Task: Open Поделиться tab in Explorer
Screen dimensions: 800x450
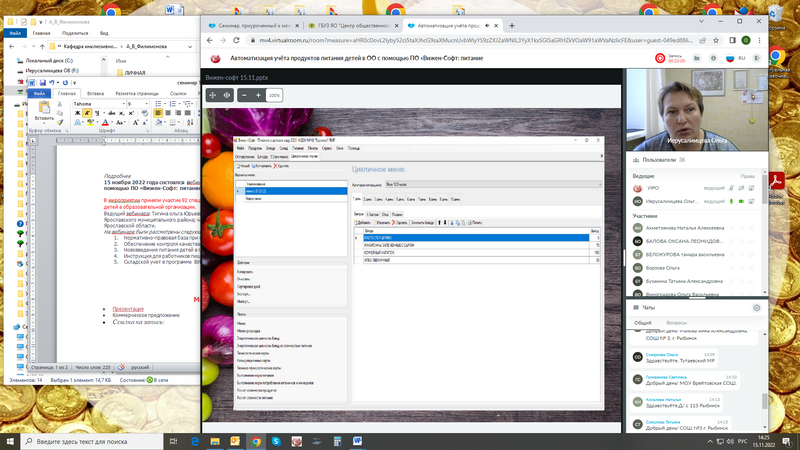Action: point(75,33)
